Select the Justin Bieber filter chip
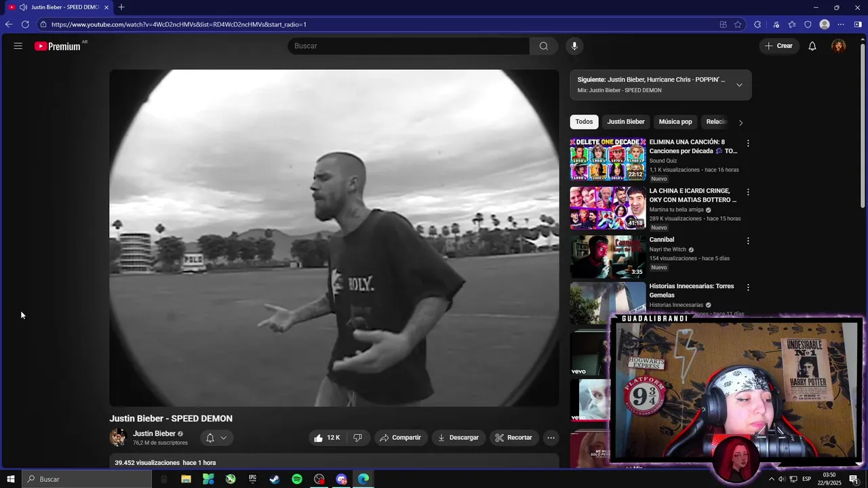Screen dimensions: 868x488 tap(626, 122)
